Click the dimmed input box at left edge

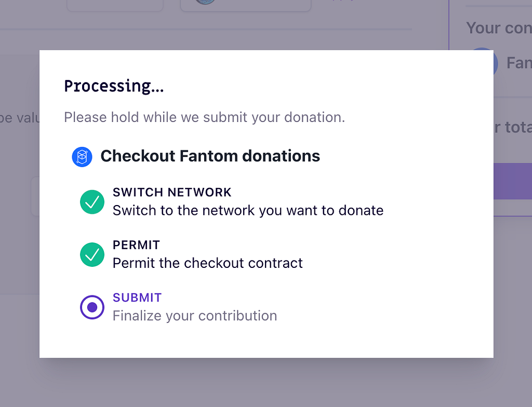point(35,196)
